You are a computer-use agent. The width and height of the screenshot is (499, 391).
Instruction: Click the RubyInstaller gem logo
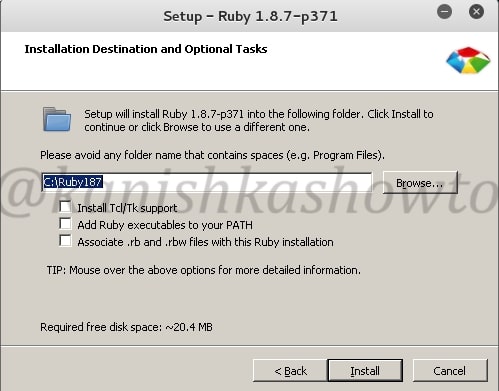(468, 60)
